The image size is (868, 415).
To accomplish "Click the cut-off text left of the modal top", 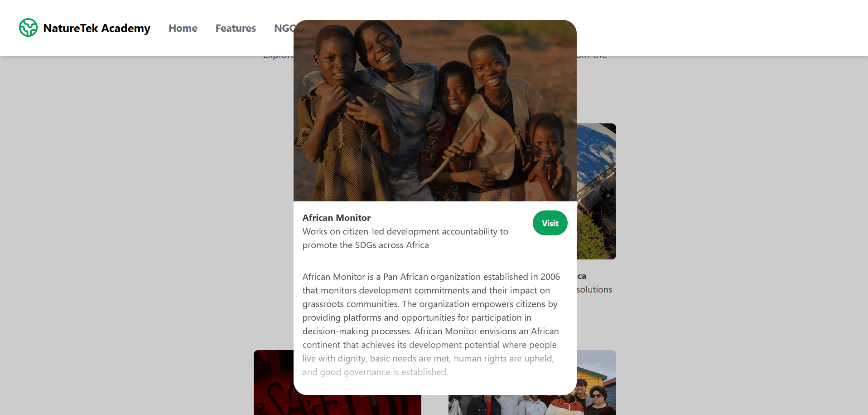I will (278, 57).
